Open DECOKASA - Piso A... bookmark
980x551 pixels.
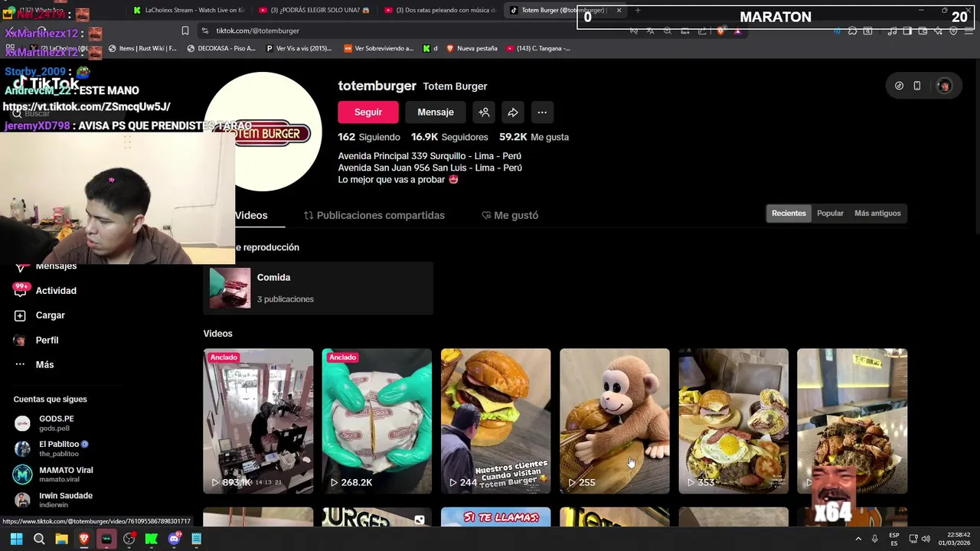pos(221,48)
